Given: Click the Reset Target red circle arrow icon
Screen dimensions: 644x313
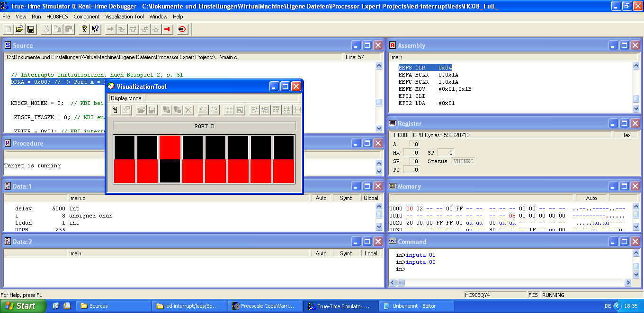Looking at the screenshot, I should pos(182,29).
